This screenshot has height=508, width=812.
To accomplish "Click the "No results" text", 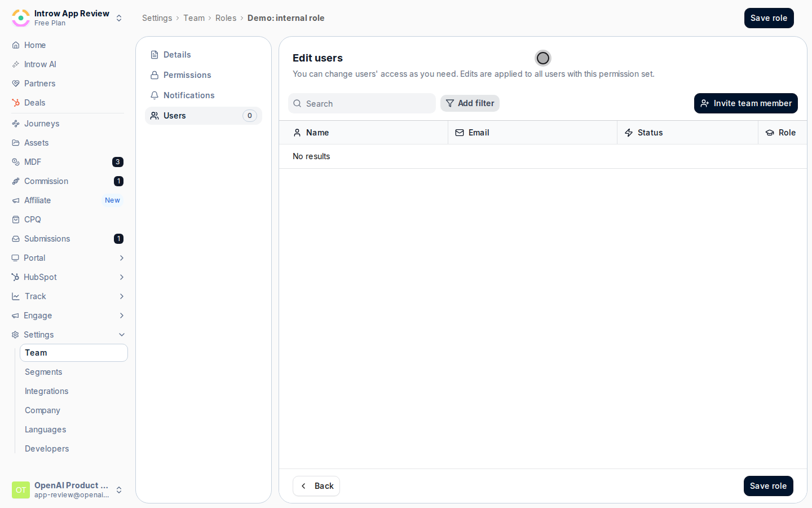I will pyautogui.click(x=311, y=156).
